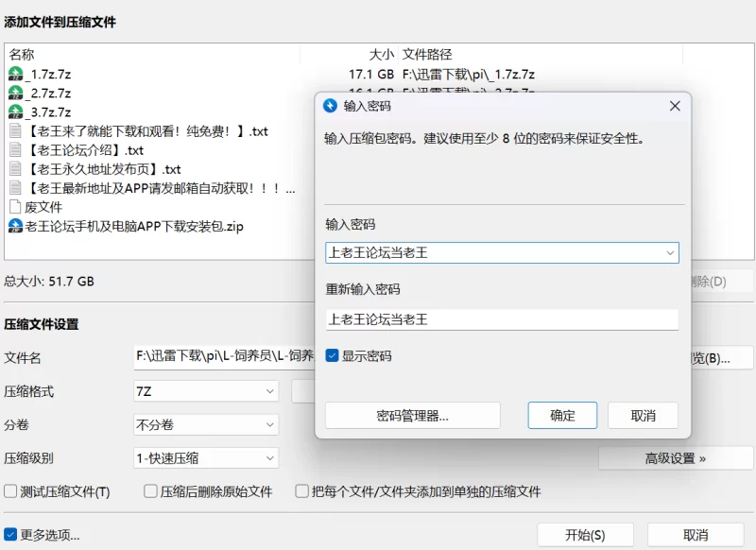Close the 输入密码 dialog
The width and height of the screenshot is (756, 550).
675,106
